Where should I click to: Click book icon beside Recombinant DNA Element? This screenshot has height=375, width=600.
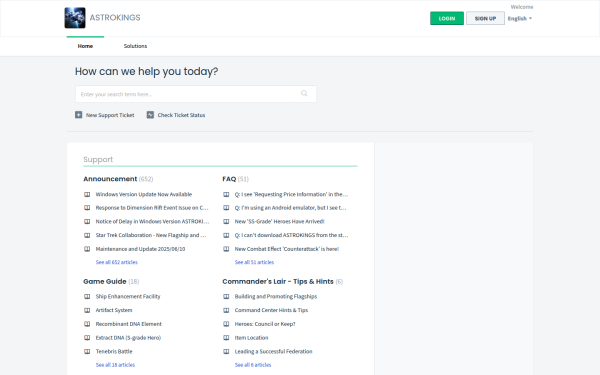click(x=87, y=324)
